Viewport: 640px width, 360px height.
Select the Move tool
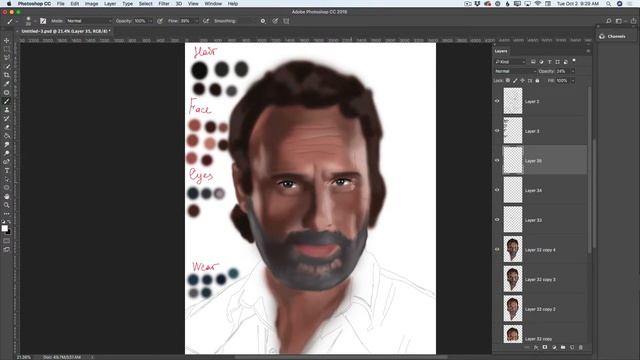pyautogui.click(x=7, y=40)
